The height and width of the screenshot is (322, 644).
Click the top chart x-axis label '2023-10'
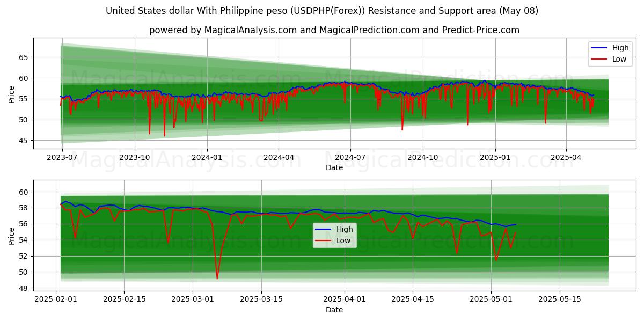(x=134, y=158)
